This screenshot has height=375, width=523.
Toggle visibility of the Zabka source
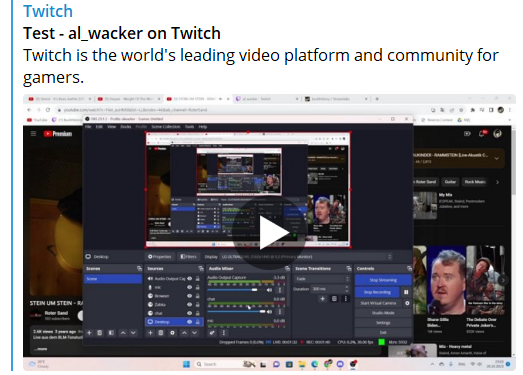[189, 305]
